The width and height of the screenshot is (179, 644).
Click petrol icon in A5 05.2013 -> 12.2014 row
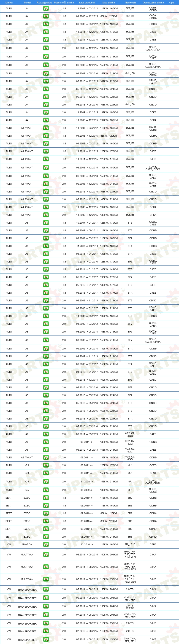point(46,380)
